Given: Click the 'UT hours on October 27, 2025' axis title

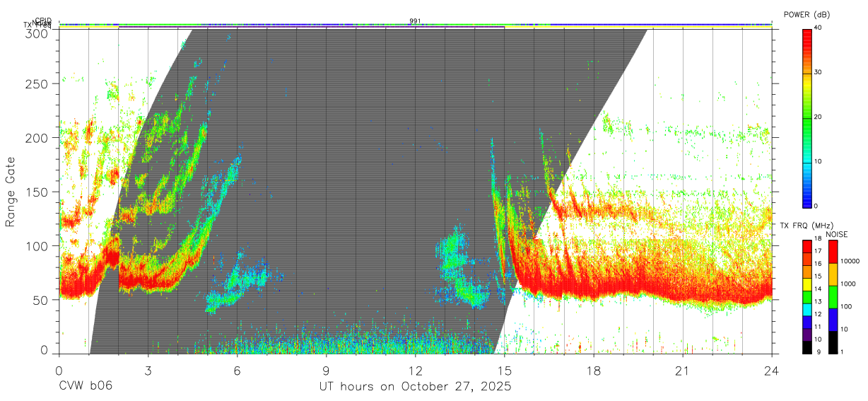Looking at the screenshot, I should tap(415, 387).
